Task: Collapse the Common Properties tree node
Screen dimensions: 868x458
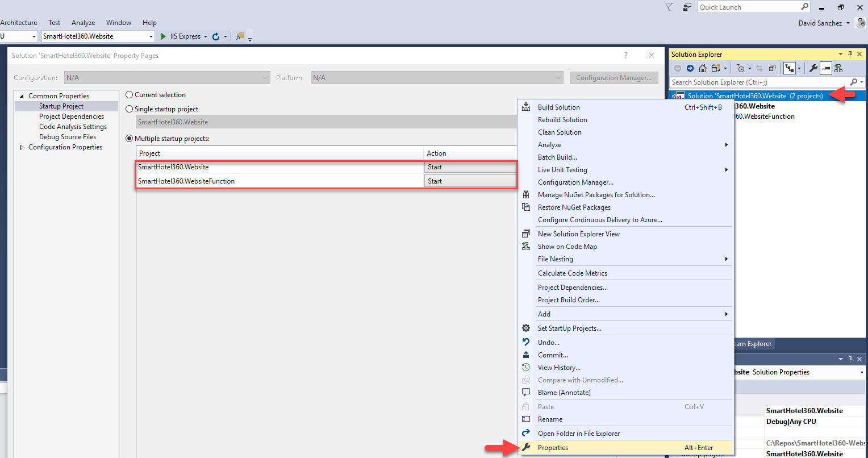Action: tap(22, 96)
